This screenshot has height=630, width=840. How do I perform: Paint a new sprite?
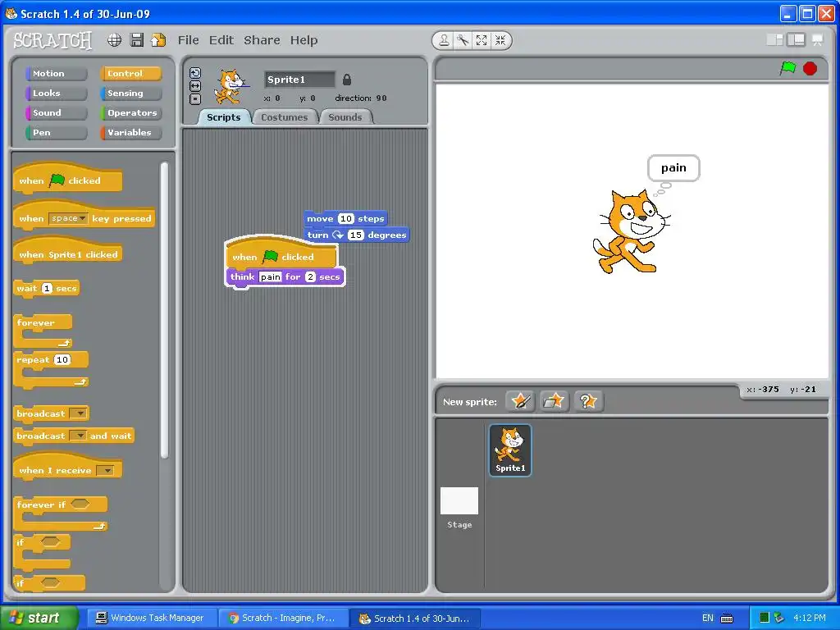pos(520,401)
